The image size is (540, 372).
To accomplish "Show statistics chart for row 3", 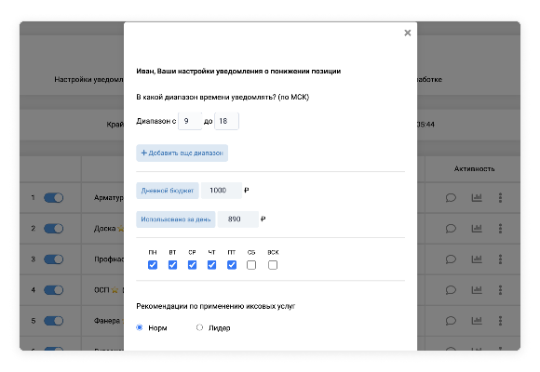I will click(477, 259).
